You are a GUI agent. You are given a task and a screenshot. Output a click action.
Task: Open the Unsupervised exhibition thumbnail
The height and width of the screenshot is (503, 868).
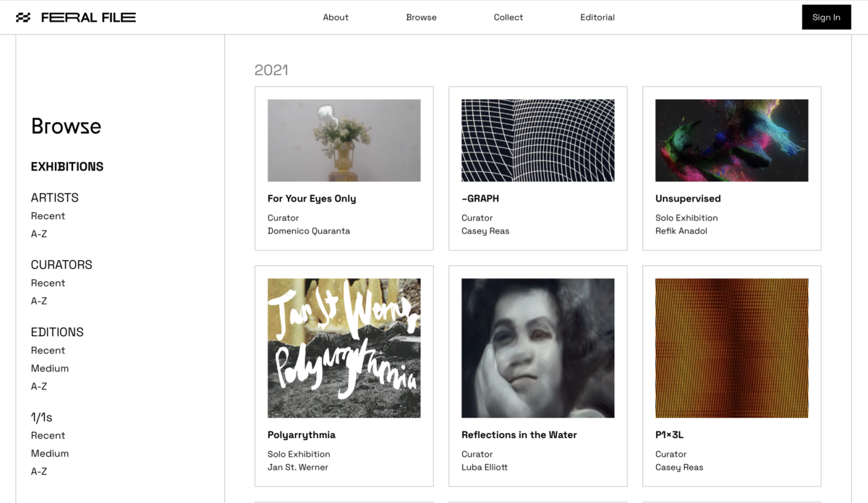732,140
